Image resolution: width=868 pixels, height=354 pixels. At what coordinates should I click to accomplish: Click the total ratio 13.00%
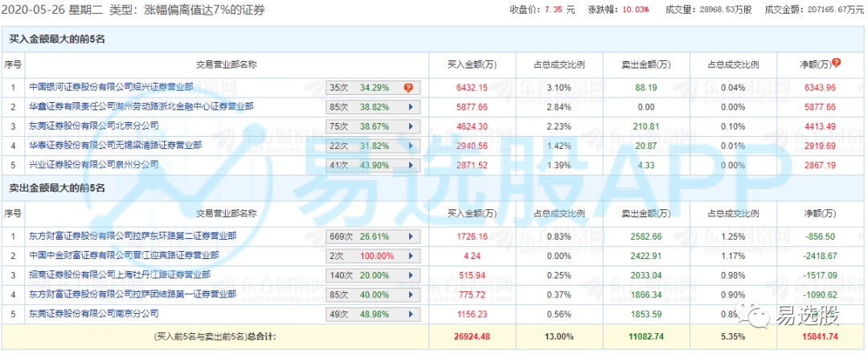(x=559, y=335)
